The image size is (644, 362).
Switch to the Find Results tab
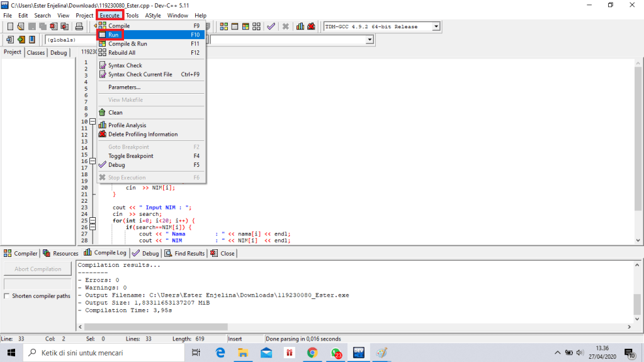click(184, 253)
